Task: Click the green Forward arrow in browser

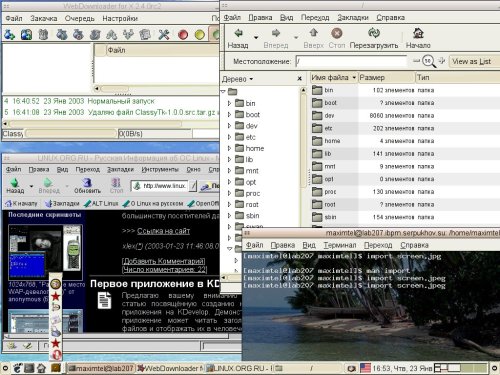Action: [x=48, y=183]
